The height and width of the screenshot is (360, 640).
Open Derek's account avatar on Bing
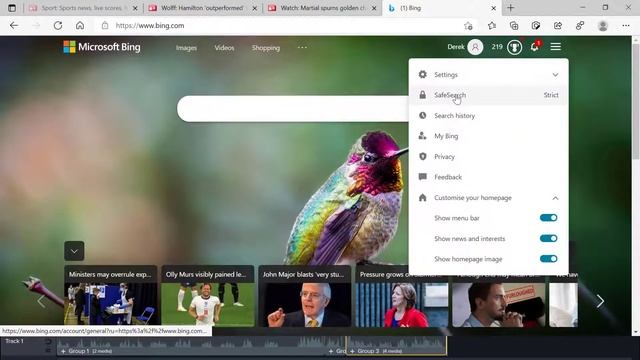[x=475, y=47]
